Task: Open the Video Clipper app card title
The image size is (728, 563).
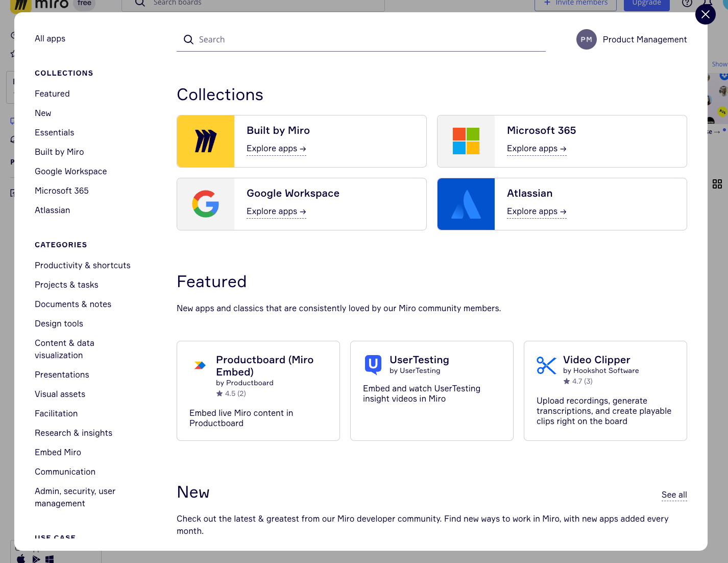Action: click(596, 360)
